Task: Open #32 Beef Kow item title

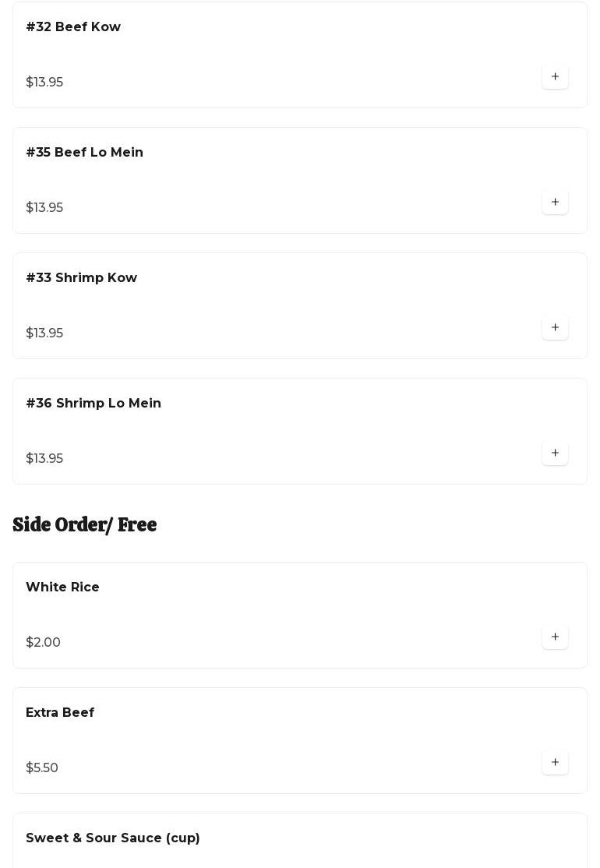Action: 73,27
